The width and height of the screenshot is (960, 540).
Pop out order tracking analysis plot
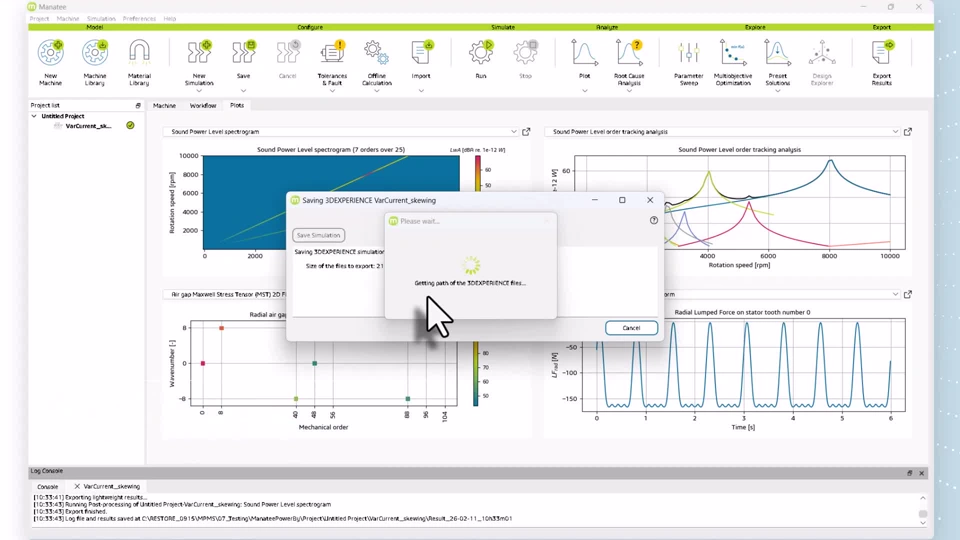[908, 132]
